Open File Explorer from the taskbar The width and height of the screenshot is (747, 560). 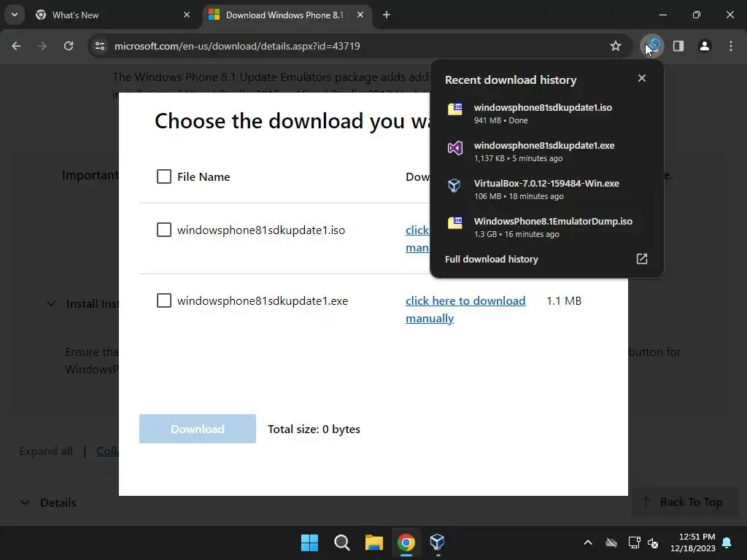pos(374,542)
